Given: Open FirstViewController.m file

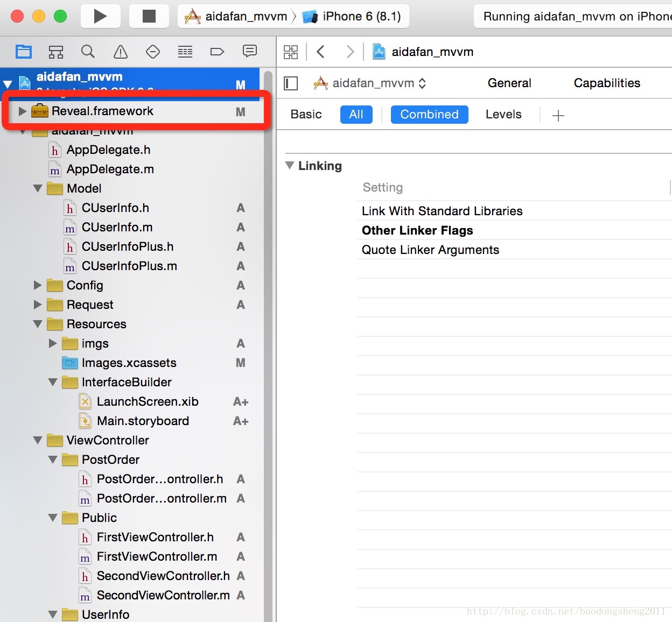Looking at the screenshot, I should point(157,556).
